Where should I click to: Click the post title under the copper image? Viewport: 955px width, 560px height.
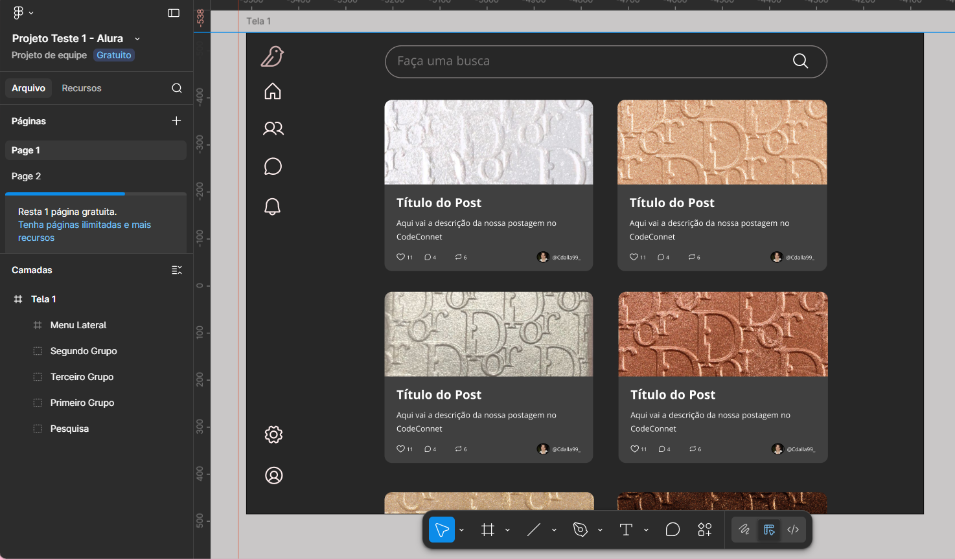(673, 395)
